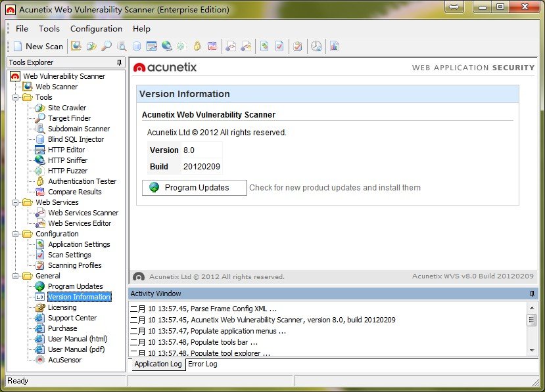Viewport: 545px width, 392px height.
Task: Collapse the Configuration folder in tree
Action: pos(15,234)
